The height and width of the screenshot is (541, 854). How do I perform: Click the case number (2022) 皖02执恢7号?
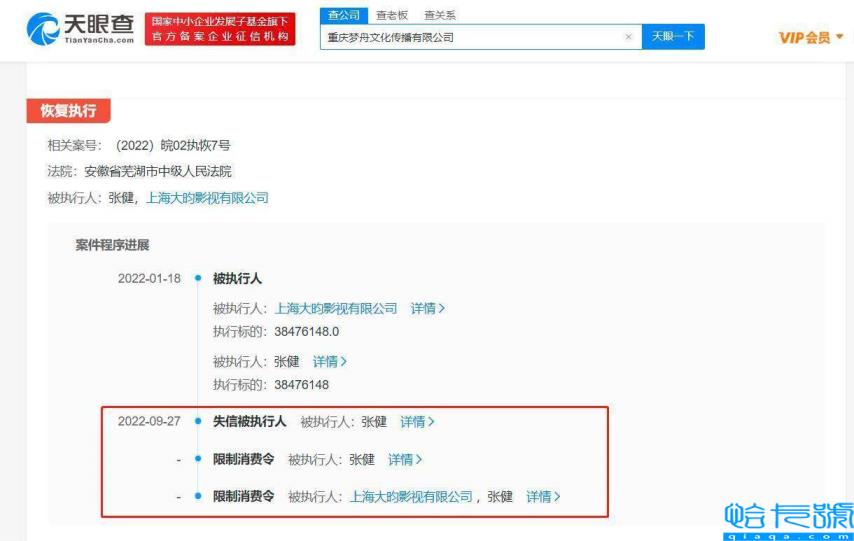173,145
